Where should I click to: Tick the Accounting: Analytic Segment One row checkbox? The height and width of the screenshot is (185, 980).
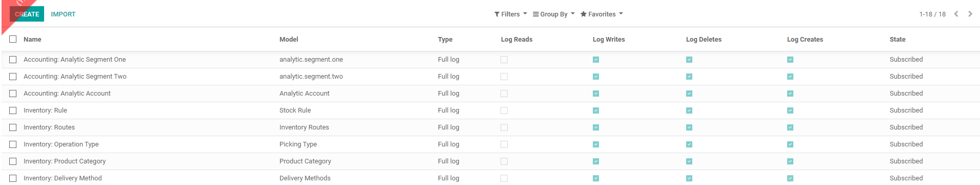(x=13, y=60)
